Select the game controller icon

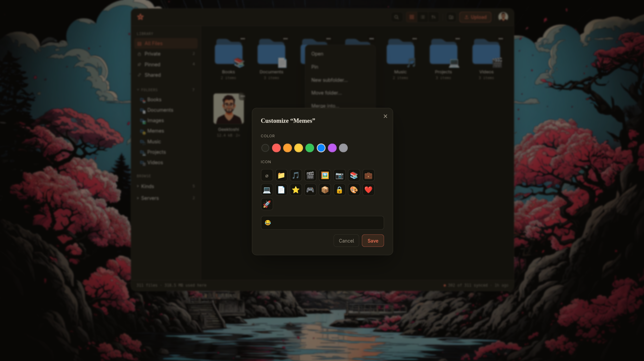coord(310,190)
